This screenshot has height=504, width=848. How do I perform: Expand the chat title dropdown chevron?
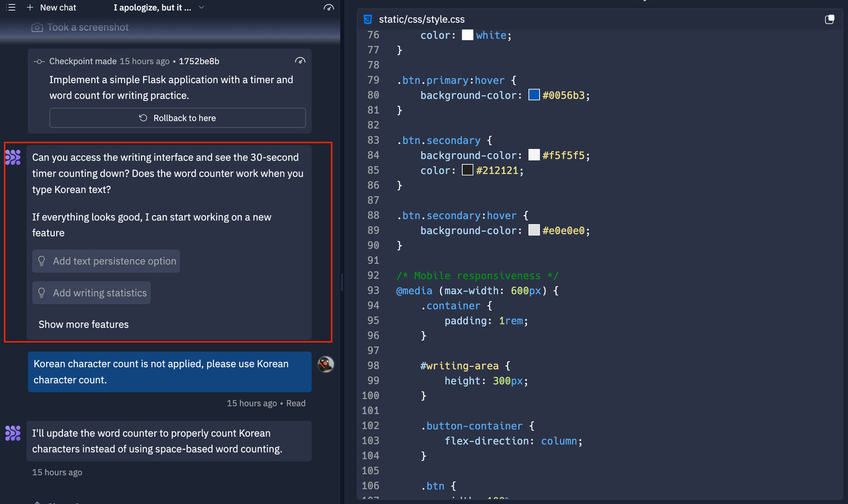click(x=201, y=7)
